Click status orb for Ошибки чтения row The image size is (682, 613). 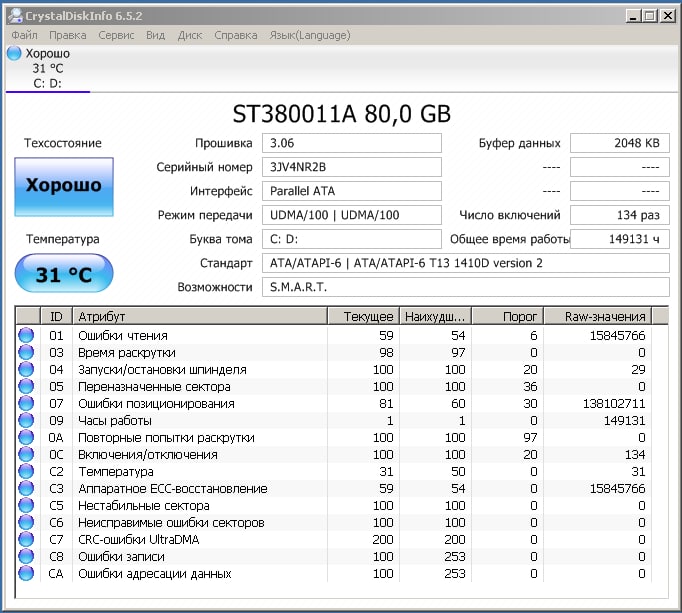tap(26, 335)
